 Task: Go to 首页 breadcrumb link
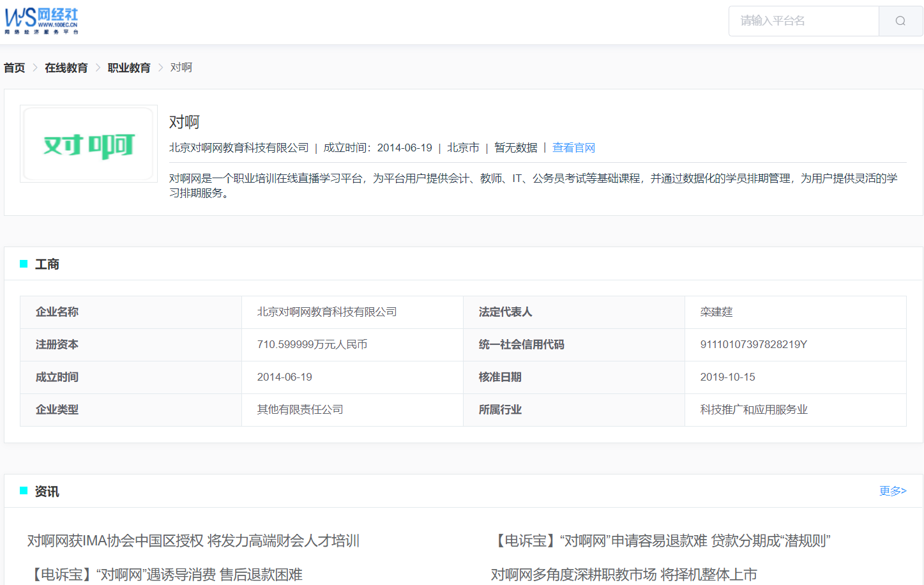point(15,68)
